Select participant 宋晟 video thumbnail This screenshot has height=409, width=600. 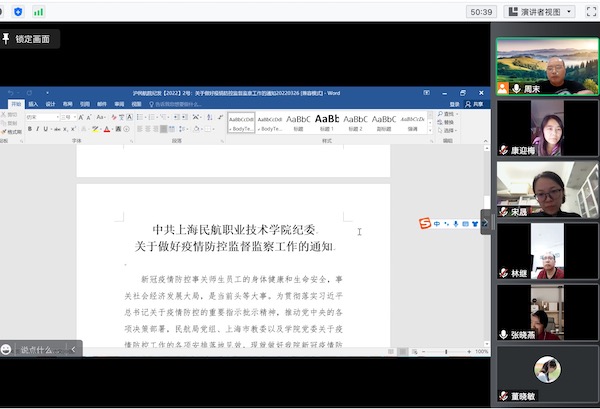[x=547, y=189]
